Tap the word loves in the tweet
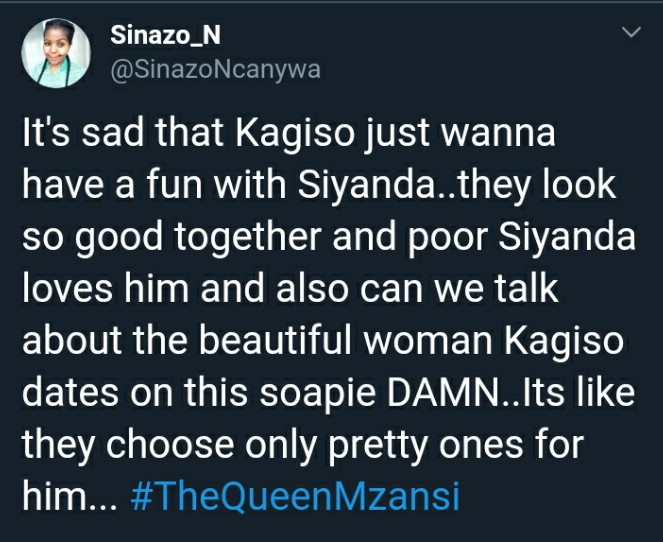Image resolution: width=663 pixels, height=542 pixels. click(x=68, y=290)
